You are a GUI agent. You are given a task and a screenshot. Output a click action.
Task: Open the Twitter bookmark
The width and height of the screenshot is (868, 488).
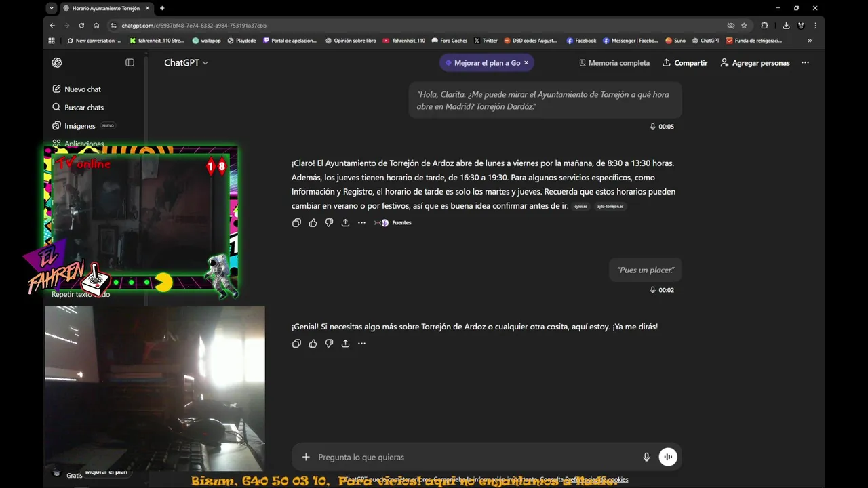click(x=486, y=41)
